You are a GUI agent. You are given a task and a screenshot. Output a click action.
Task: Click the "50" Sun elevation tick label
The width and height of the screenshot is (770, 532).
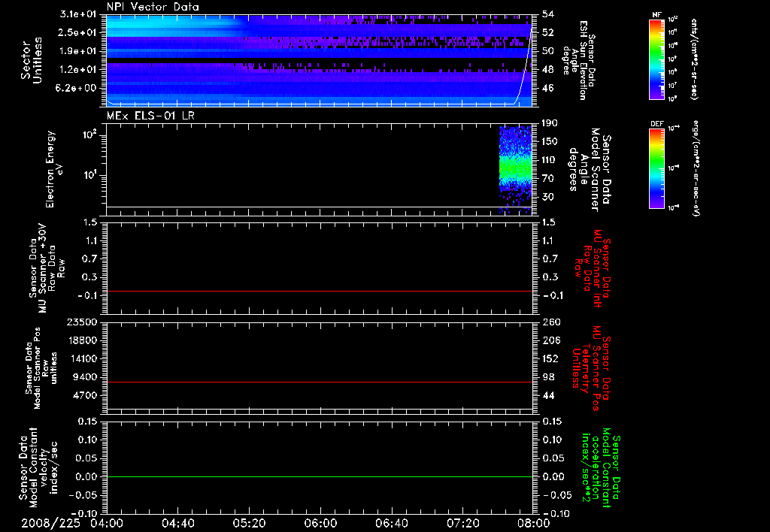pyautogui.click(x=548, y=51)
